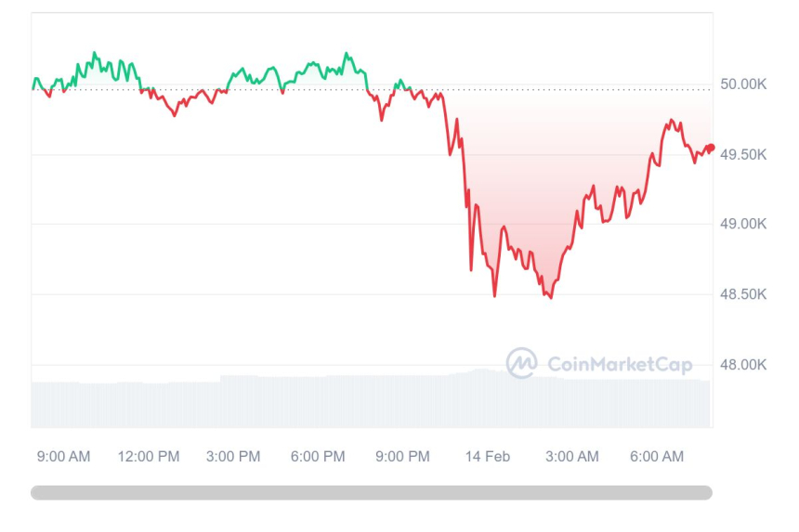Select the 6:00 PM time axis label

(318, 456)
